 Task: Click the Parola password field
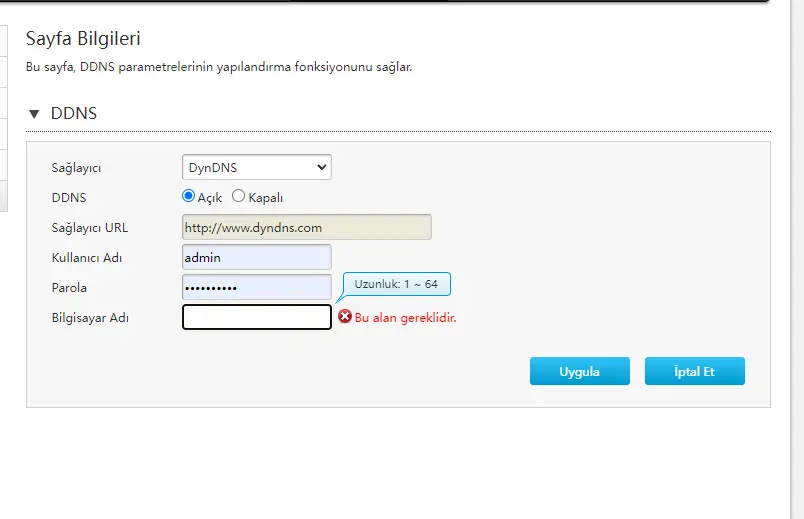pos(256,287)
